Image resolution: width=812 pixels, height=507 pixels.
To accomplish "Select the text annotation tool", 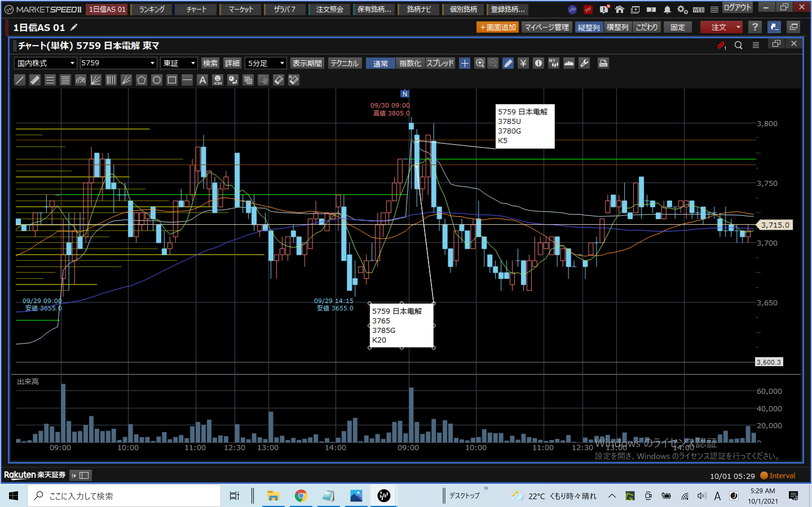I will coord(202,80).
